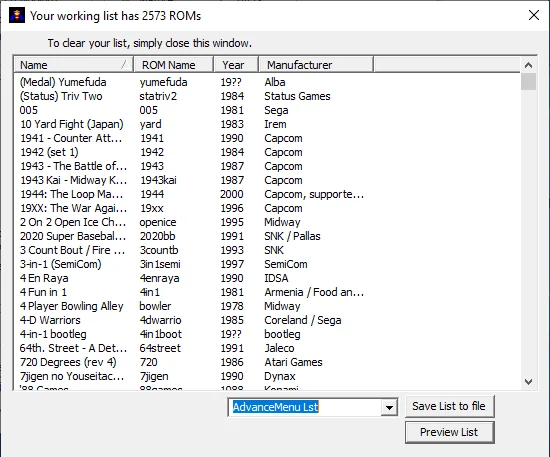Click the Alba manufacturer cell
The image size is (550, 457).
click(x=275, y=82)
